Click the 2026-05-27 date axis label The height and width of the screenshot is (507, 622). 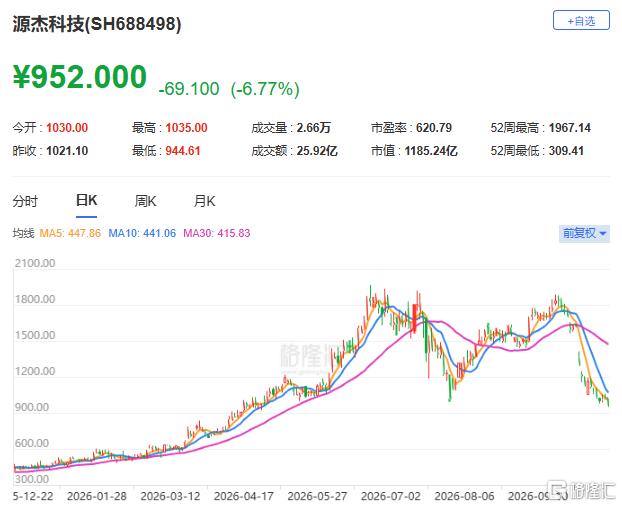coord(317,496)
